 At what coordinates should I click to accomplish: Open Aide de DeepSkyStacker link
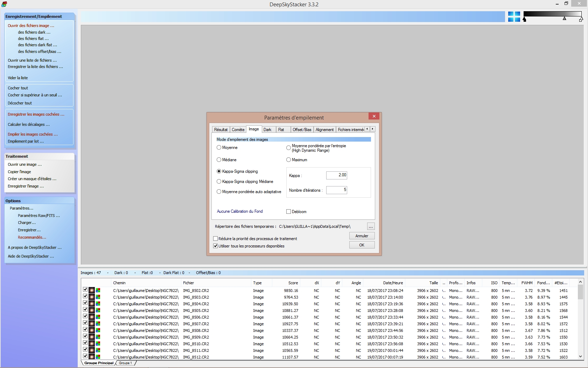click(x=31, y=256)
